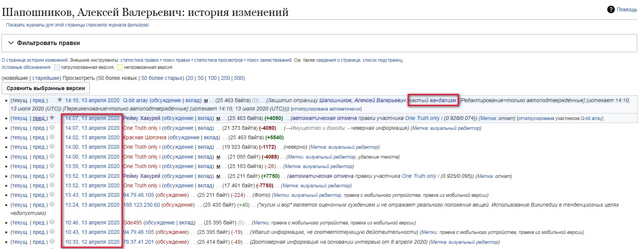This screenshot has width=644, height=249.
Task: Open статистика просмотров link
Action: [219, 60]
